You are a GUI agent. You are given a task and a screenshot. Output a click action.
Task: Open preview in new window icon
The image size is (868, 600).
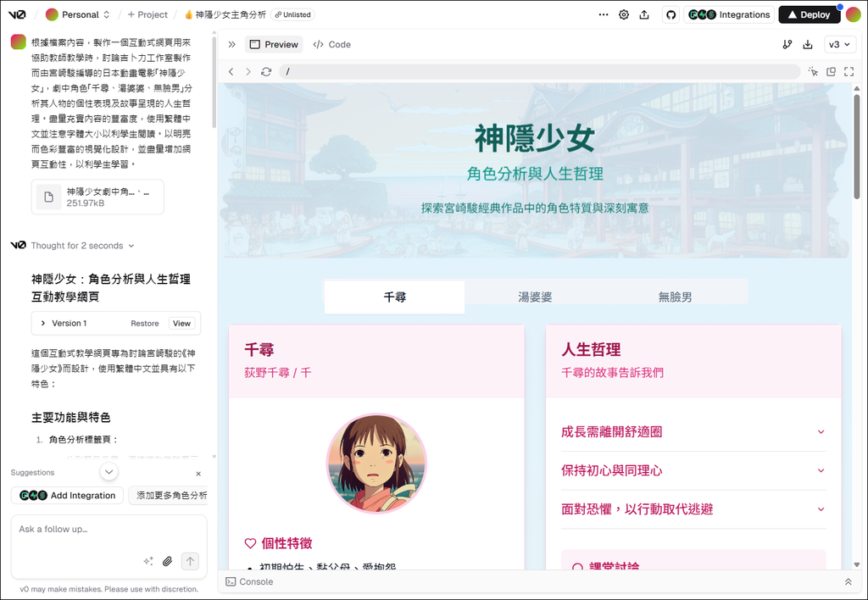click(831, 71)
